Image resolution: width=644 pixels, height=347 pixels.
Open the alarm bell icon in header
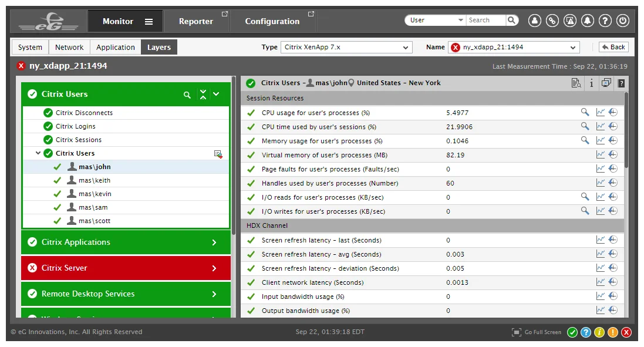pyautogui.click(x=587, y=21)
